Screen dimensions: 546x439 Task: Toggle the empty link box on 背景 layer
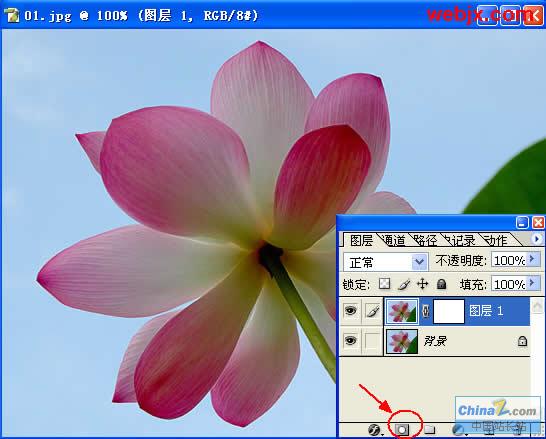(x=372, y=340)
